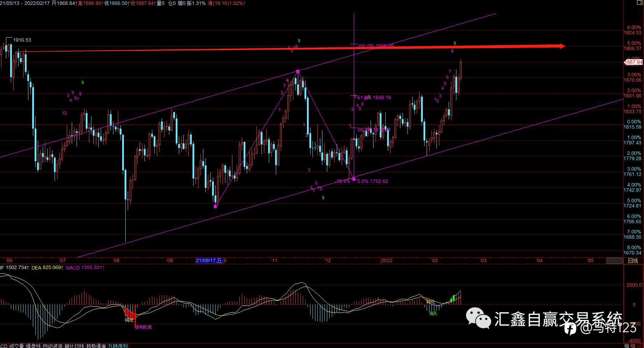Click the 2000.0 MACD axis label
The height and width of the screenshot is (348, 644).
coord(634,285)
